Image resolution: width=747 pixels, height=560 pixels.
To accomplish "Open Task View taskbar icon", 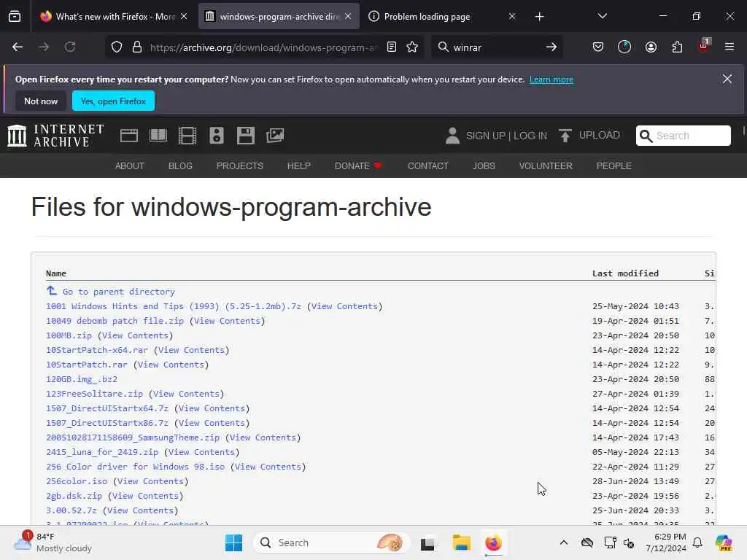I will coord(427,542).
